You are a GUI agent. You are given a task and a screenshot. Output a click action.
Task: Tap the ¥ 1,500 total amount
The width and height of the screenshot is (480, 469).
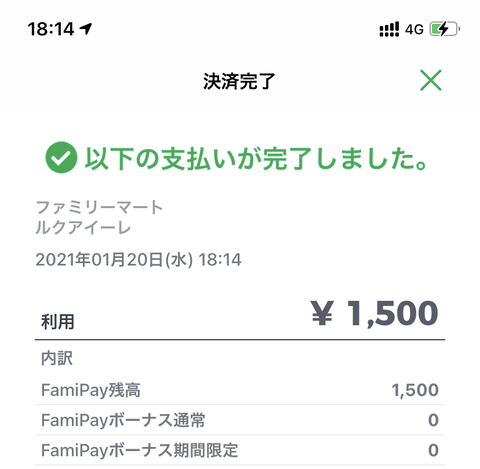point(374,313)
